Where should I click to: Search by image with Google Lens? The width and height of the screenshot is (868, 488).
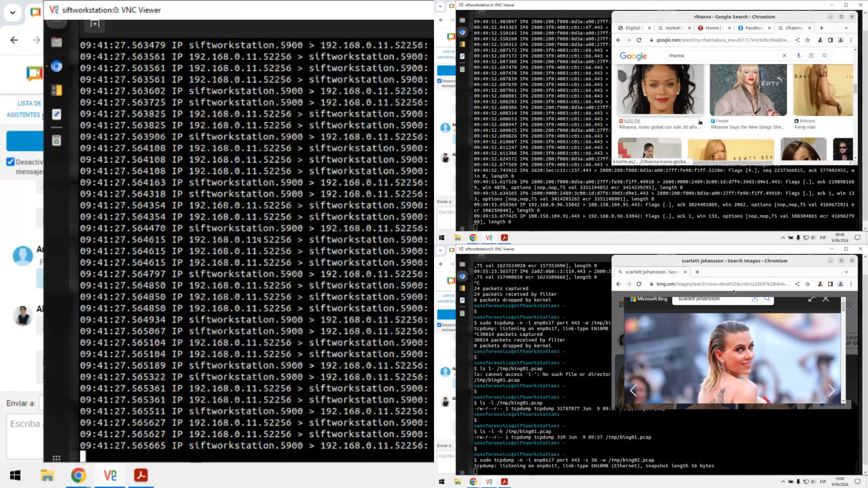pos(811,56)
